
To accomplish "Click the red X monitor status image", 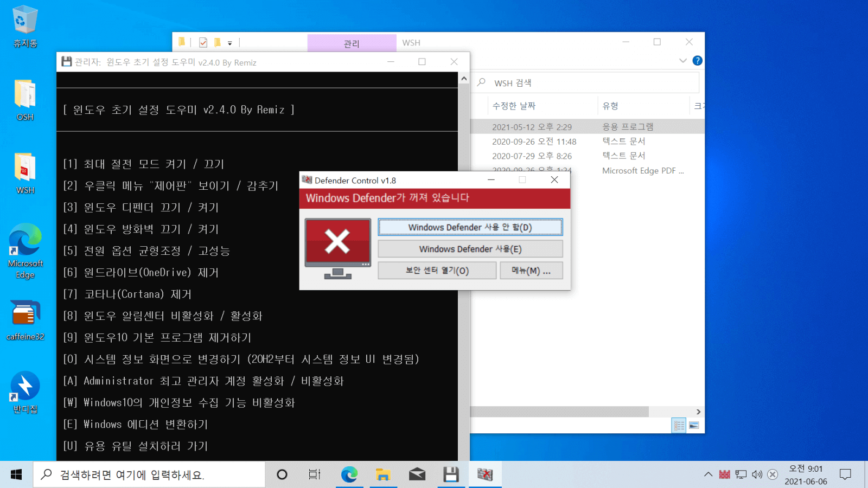I will click(337, 248).
